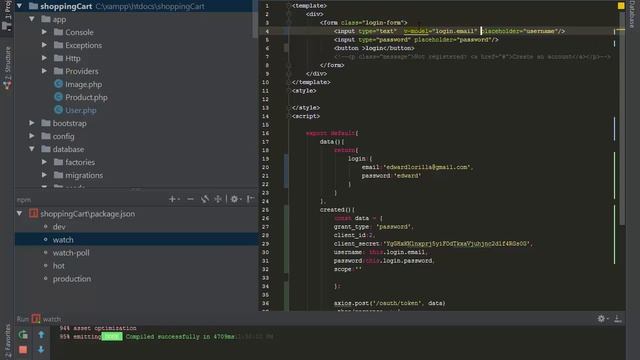Viewport: 640px width, 360px height.
Task: Expand the config folder
Action: pos(32,136)
